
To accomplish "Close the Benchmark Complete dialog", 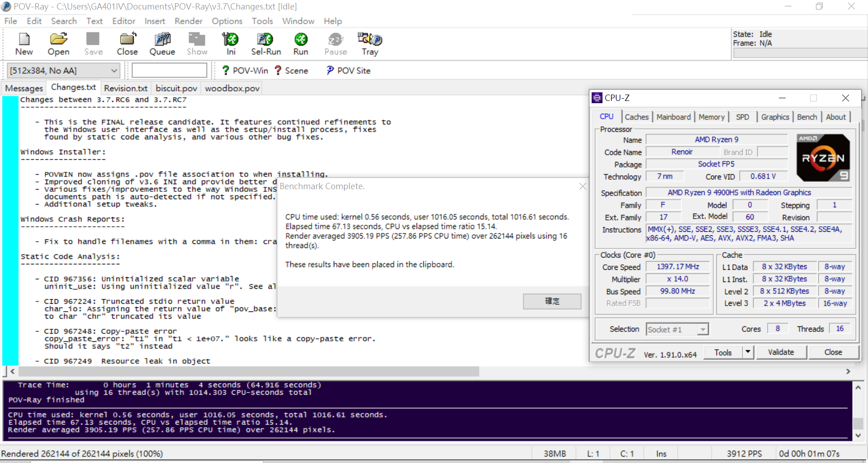I will (x=583, y=186).
